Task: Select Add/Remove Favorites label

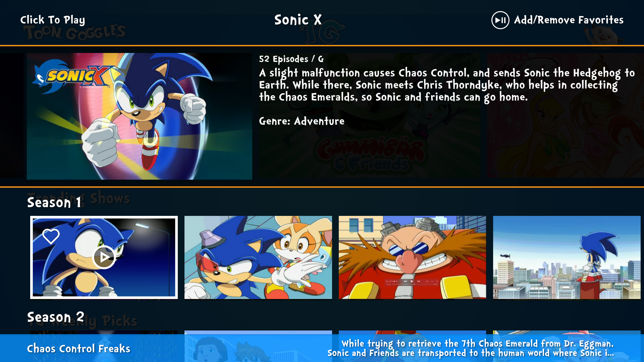Action: click(x=569, y=20)
